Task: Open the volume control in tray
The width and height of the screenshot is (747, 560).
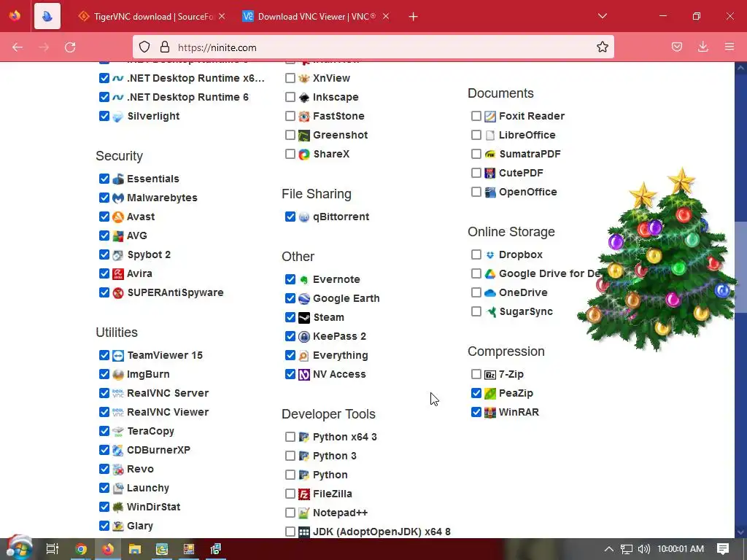Action: click(643, 549)
